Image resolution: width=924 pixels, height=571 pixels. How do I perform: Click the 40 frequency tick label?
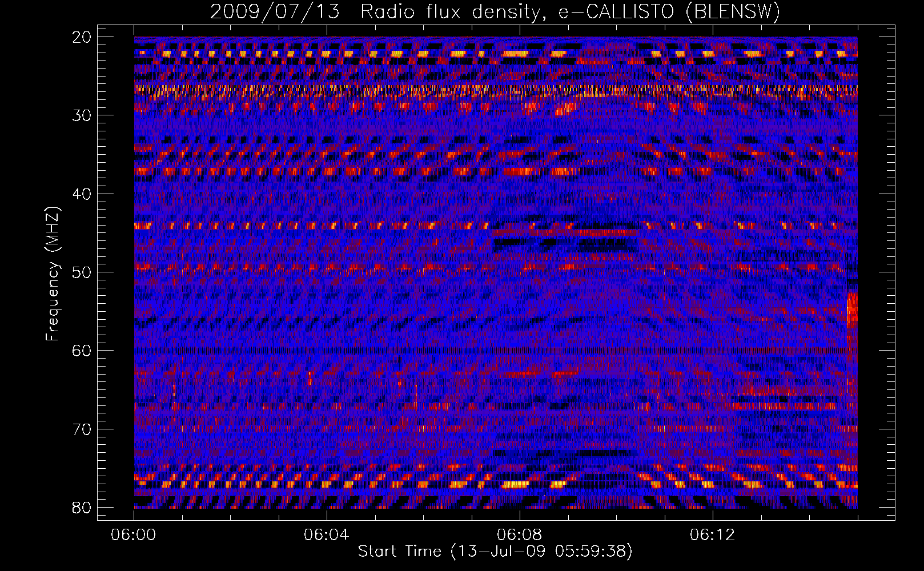tap(82, 194)
